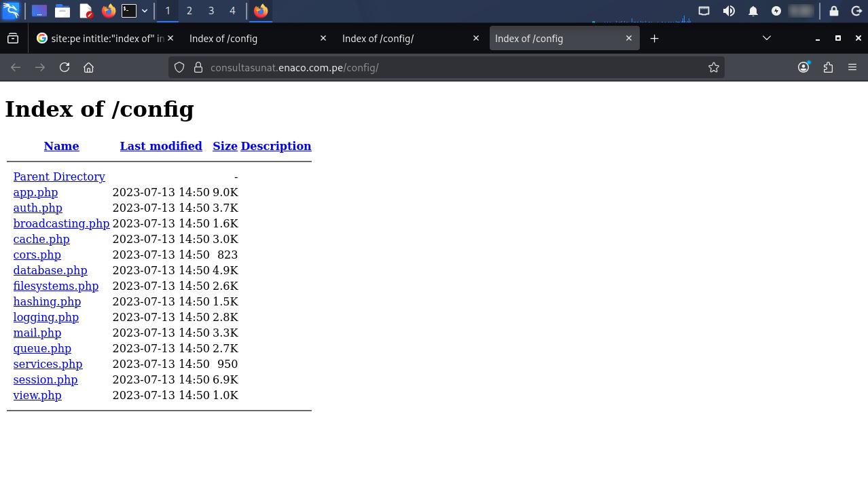This screenshot has width=868, height=486.
Task: Open a new browser tab
Action: pyautogui.click(x=654, y=39)
